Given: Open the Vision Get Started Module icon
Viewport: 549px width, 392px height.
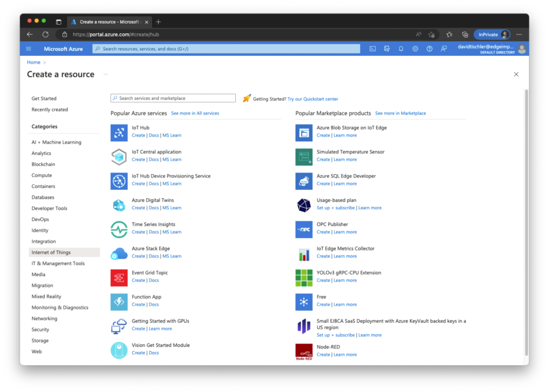Looking at the screenshot, I should [119, 350].
